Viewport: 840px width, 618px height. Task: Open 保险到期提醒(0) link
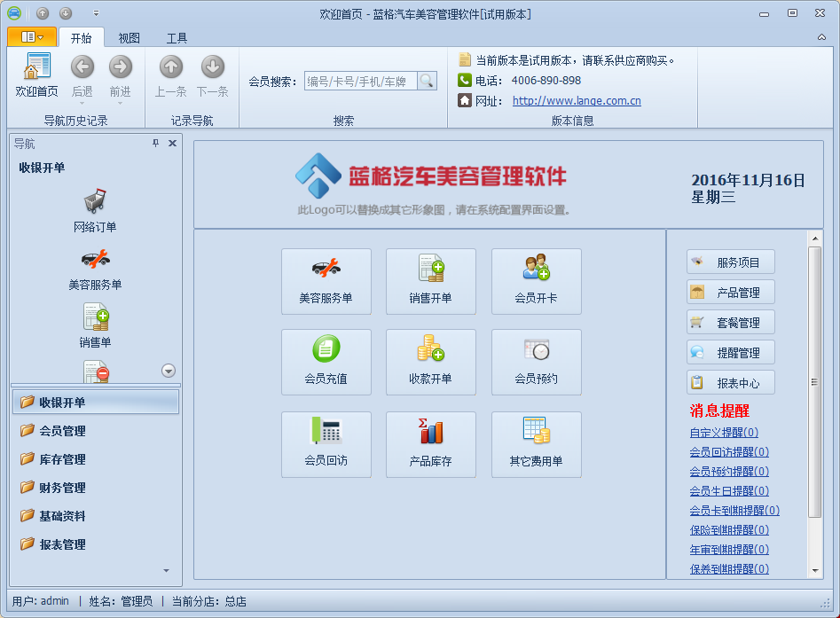pos(729,529)
